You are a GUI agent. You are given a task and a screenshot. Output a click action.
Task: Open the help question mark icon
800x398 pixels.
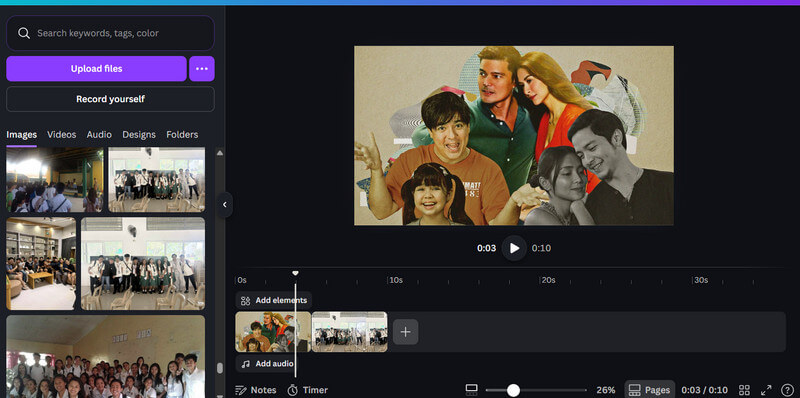coord(788,390)
